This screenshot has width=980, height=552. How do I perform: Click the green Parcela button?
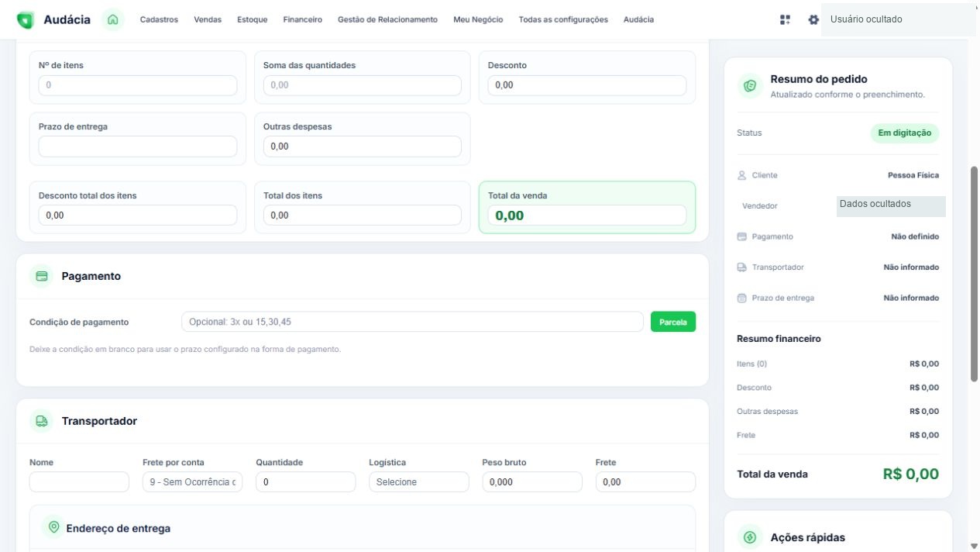673,322
